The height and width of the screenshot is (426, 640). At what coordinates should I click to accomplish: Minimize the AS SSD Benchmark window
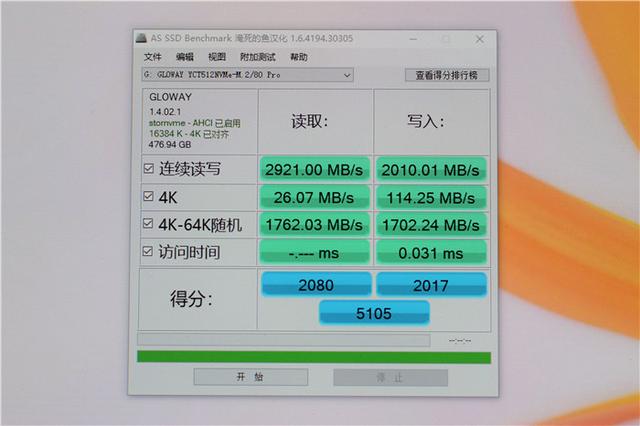(x=413, y=39)
